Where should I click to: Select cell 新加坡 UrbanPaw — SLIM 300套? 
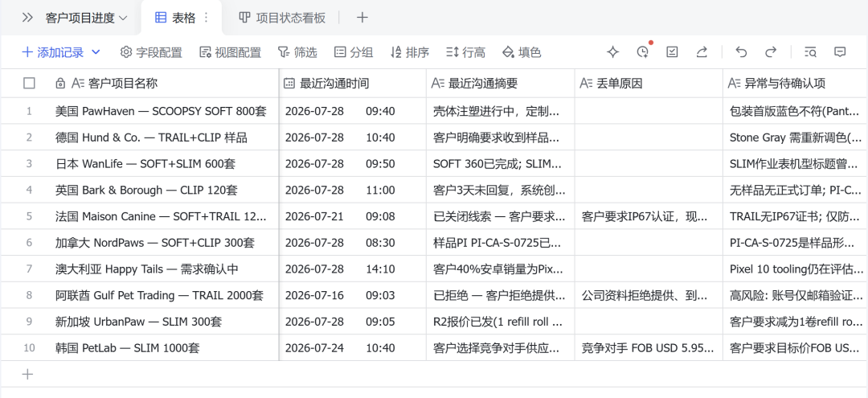165,321
